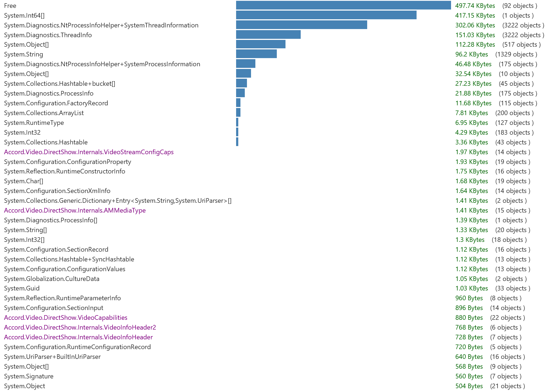This screenshot has width=549, height=392.
Task: Click the SystemThreadInformation histogram bar
Action: [x=299, y=25]
